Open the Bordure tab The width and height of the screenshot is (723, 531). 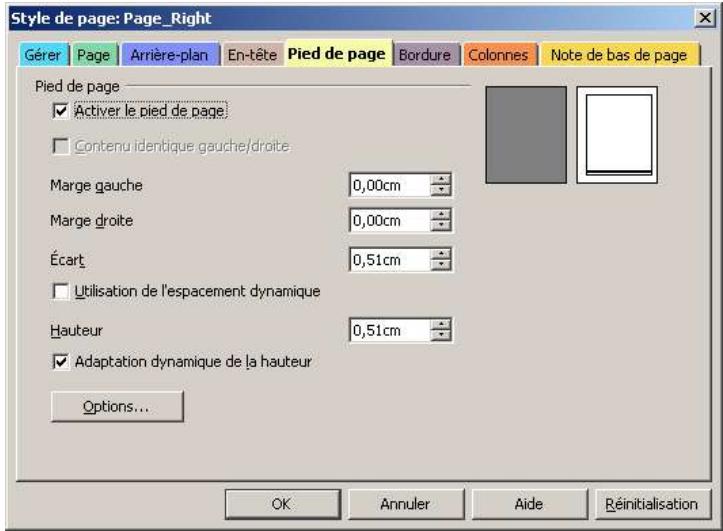(x=426, y=55)
